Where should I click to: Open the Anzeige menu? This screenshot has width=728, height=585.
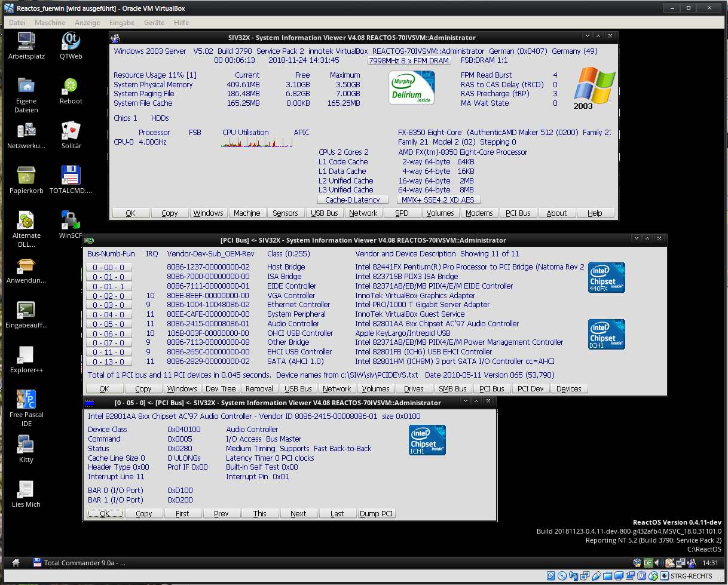(87, 23)
